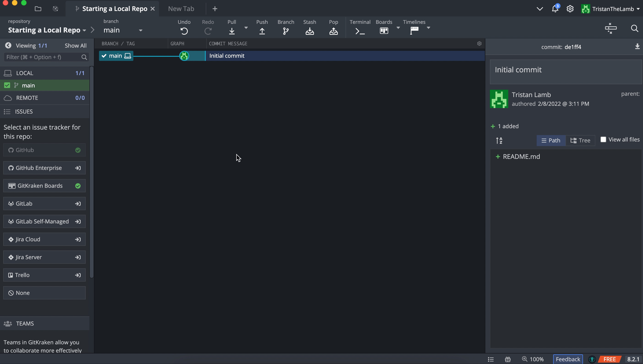643x364 pixels.
Task: Open the command palette wand icon
Action: coord(611,28)
